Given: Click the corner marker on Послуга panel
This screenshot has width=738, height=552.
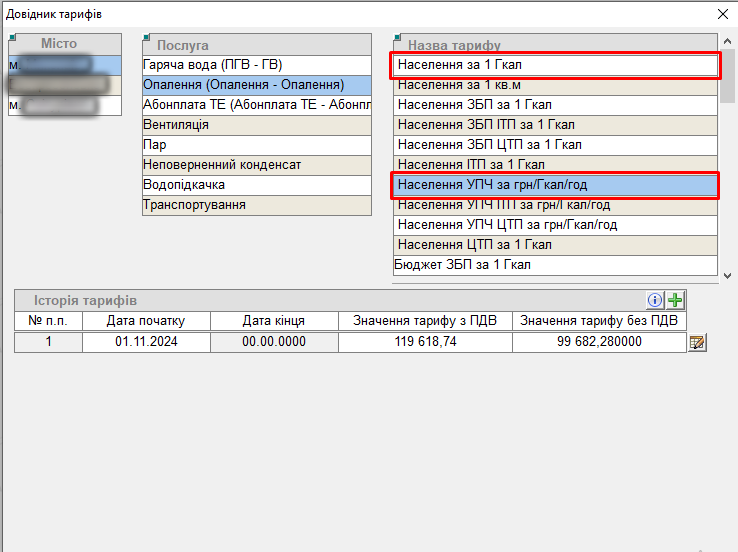Looking at the screenshot, I should tap(146, 38).
